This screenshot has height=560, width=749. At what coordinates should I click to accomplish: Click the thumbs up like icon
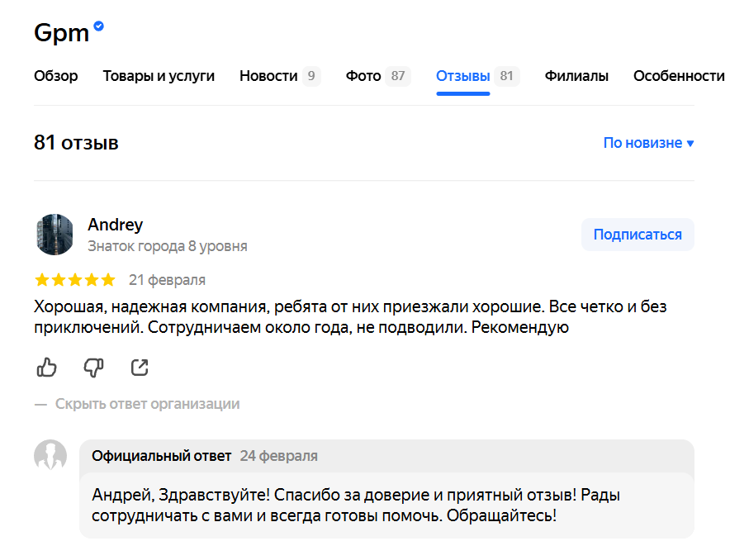pos(47,368)
